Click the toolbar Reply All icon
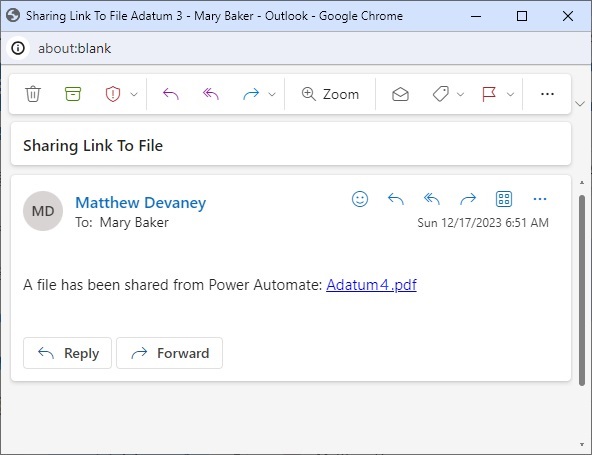 (211, 94)
